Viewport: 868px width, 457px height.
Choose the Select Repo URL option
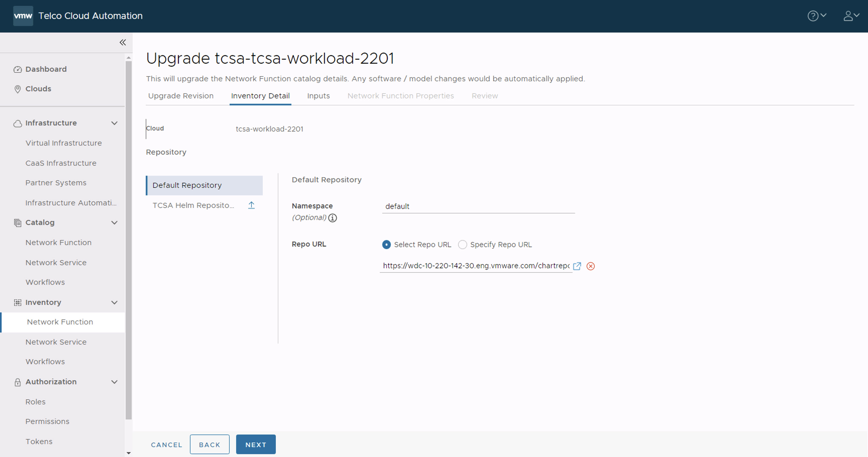point(387,245)
